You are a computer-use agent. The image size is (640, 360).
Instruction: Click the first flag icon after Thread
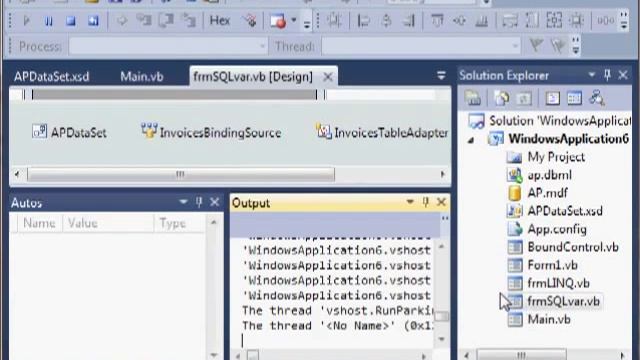click(x=536, y=46)
